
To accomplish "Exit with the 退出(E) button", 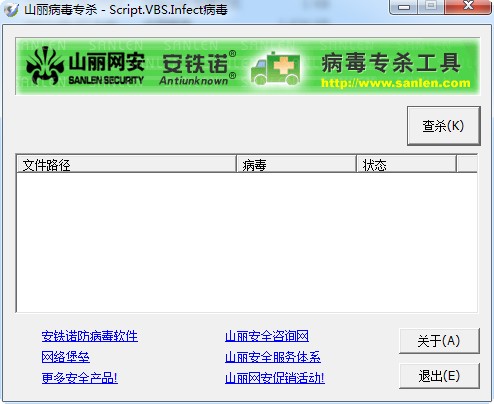I will pyautogui.click(x=439, y=376).
